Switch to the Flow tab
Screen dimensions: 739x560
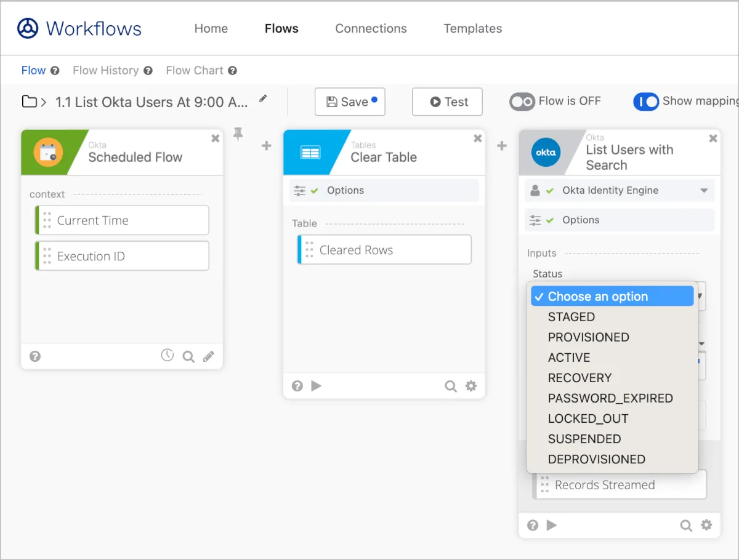pyautogui.click(x=33, y=70)
